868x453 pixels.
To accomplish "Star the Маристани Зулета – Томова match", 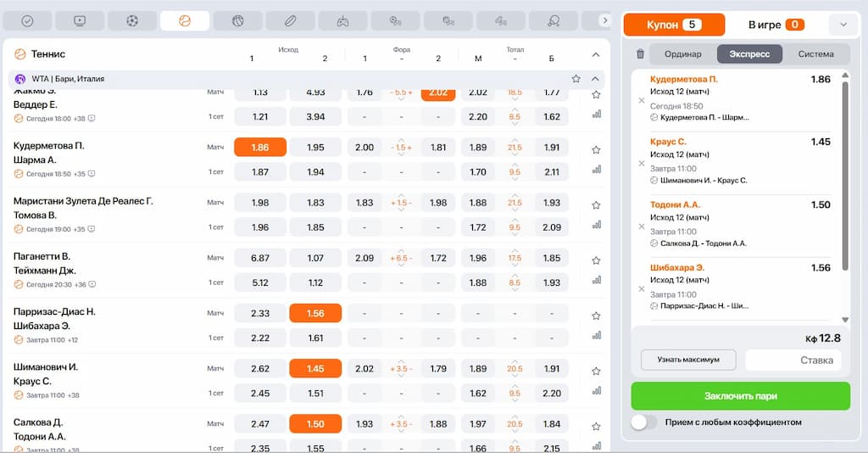I will pos(596,205).
